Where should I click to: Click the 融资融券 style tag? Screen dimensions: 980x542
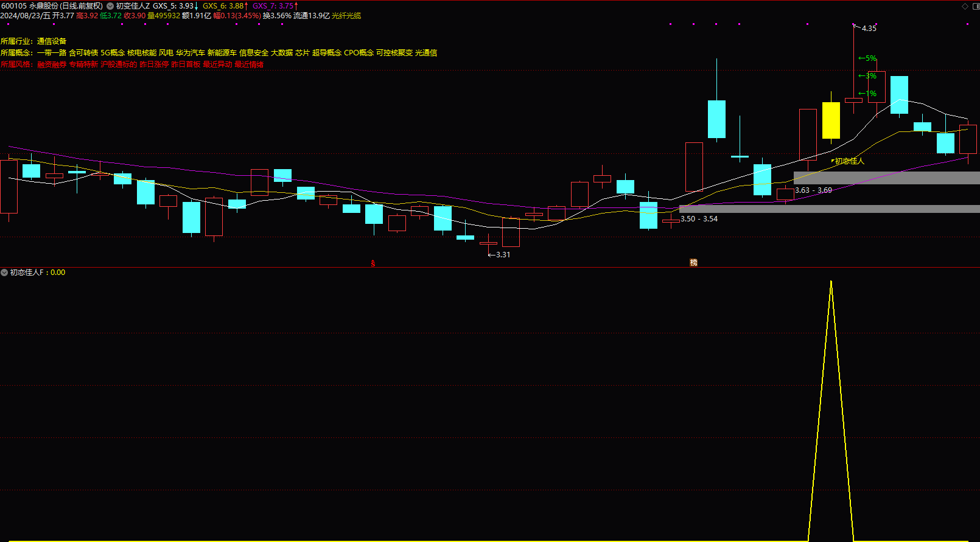click(x=52, y=64)
